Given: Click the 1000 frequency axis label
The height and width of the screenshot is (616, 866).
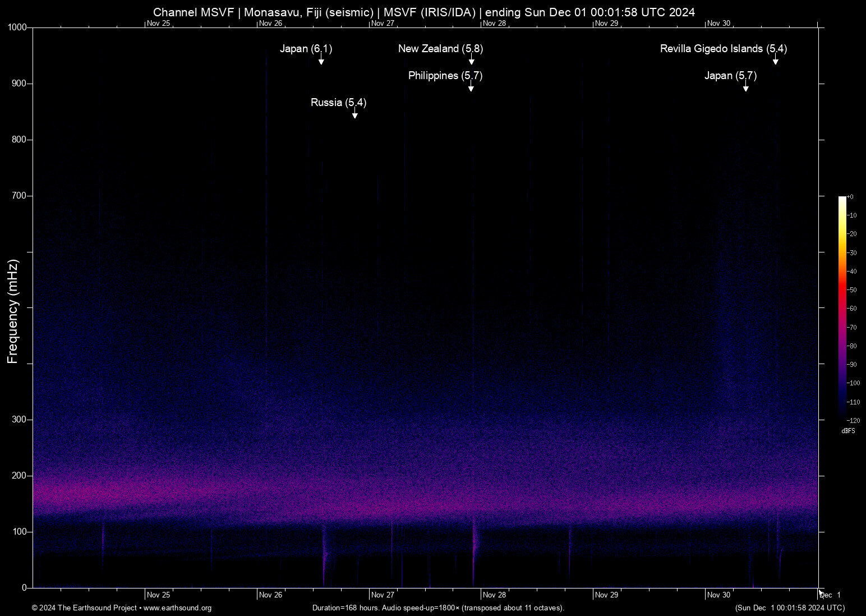Looking at the screenshot, I should click(17, 27).
